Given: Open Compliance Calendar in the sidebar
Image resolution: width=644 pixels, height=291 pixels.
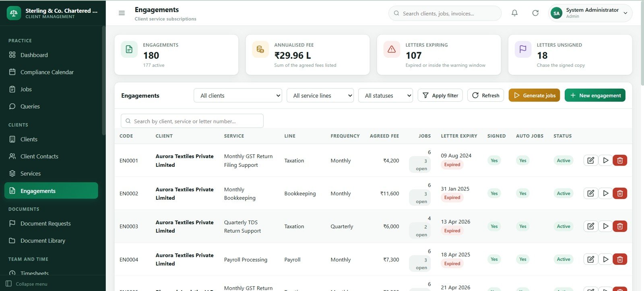Looking at the screenshot, I should point(51,72).
